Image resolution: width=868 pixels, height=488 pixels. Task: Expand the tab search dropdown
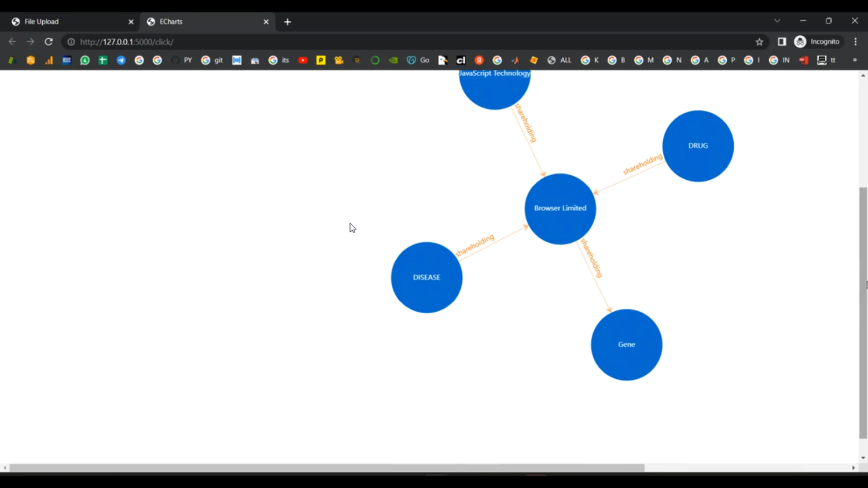click(777, 21)
